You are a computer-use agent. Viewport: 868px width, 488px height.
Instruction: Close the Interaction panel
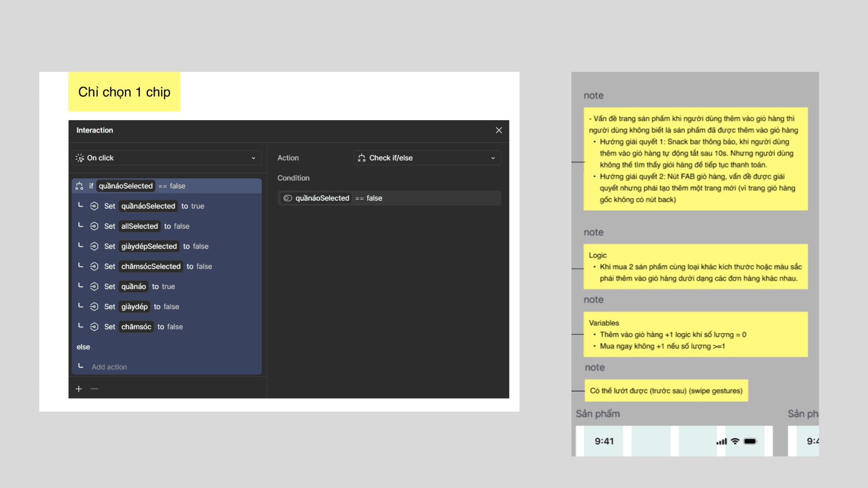coord(499,130)
